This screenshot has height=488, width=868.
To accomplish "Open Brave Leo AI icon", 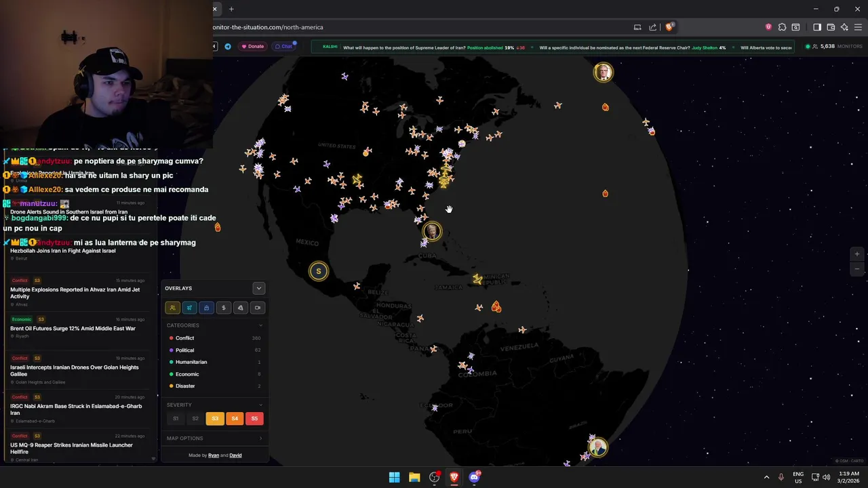I will pos(844,27).
